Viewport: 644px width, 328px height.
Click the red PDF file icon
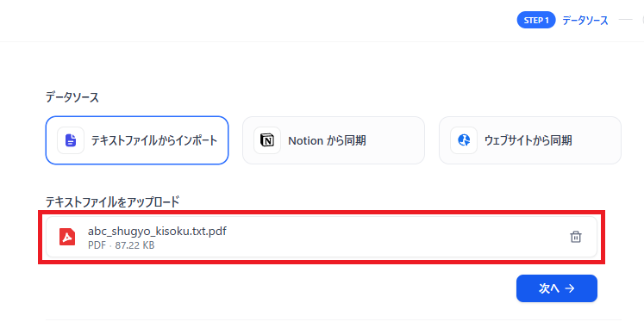(x=67, y=237)
